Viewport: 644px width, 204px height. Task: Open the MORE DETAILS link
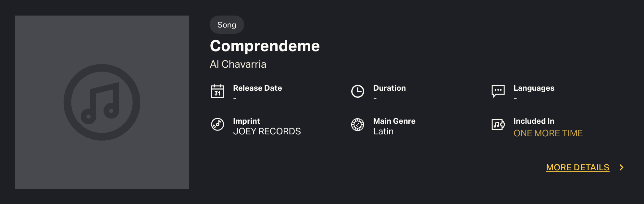click(577, 167)
